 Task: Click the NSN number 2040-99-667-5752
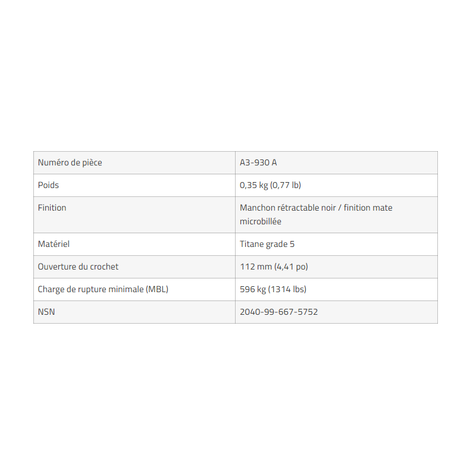[278, 312]
